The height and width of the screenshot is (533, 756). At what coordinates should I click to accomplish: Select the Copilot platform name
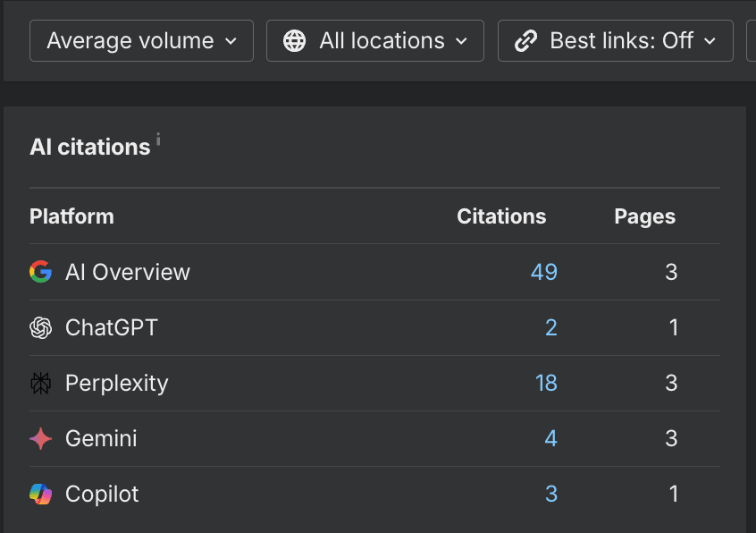click(102, 494)
